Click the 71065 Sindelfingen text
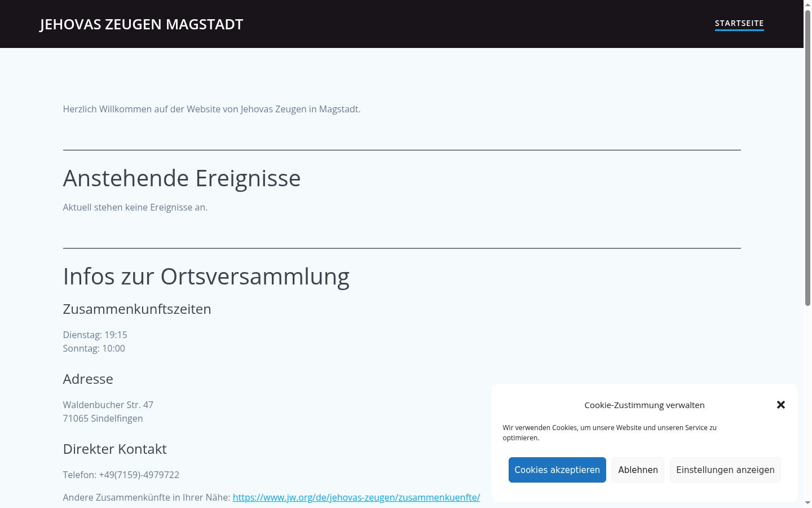Screen dimensions: 812x508 tap(103, 418)
